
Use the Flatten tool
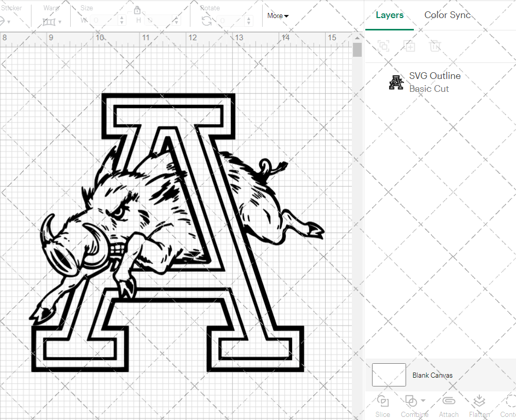[479, 406]
